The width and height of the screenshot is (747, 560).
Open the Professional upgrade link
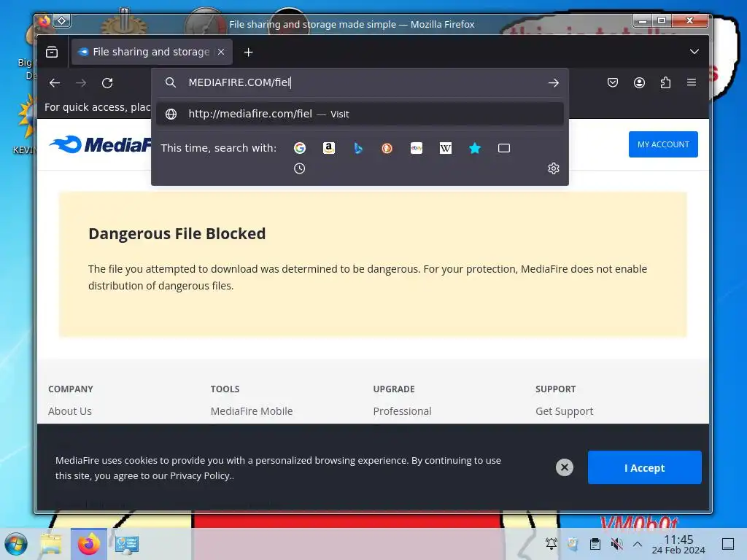pyautogui.click(x=402, y=411)
